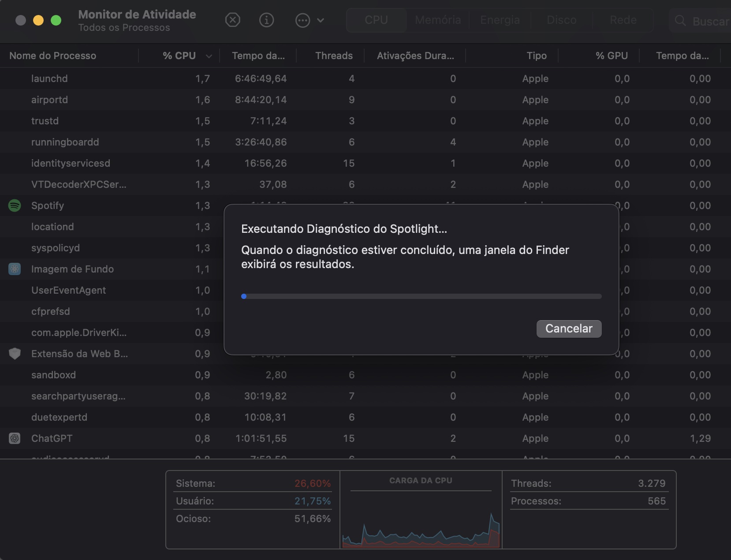Switch to the Memória tab
The height and width of the screenshot is (560, 731).
pyautogui.click(x=437, y=20)
